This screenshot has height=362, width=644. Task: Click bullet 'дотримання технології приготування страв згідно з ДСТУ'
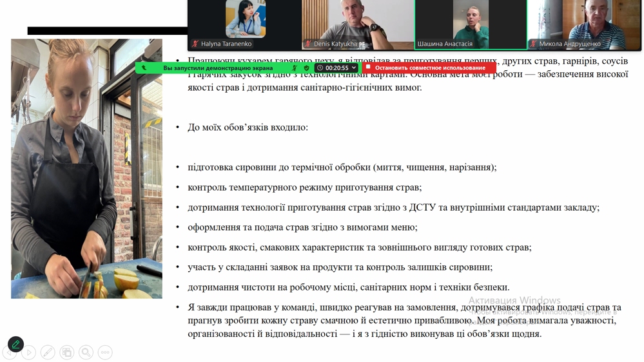tap(393, 207)
